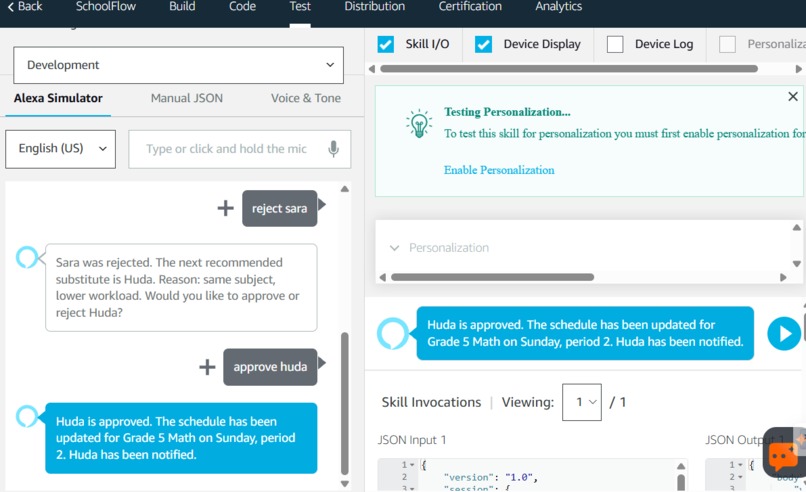Viewport: 806px width, 492px height.
Task: Uncheck the Device Display checkbox
Action: point(483,44)
